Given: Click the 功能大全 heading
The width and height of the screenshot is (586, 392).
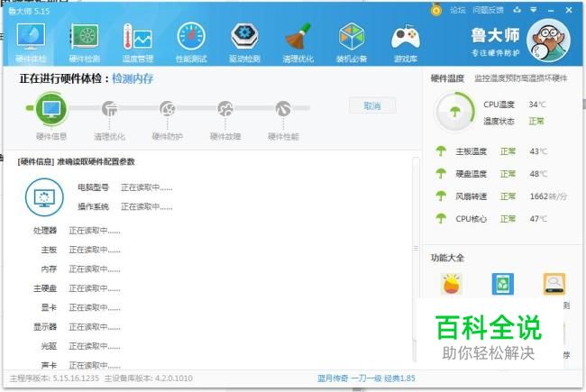Looking at the screenshot, I should [447, 258].
